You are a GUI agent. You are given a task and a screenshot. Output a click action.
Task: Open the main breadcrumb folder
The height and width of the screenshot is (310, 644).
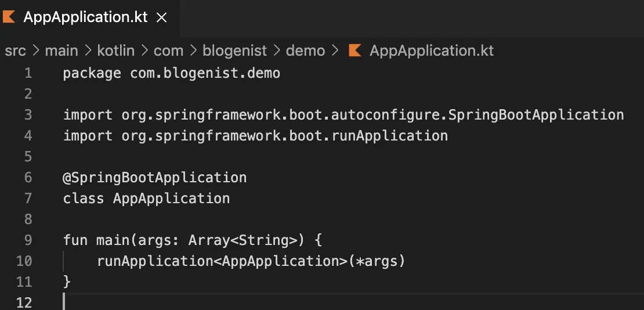(x=61, y=51)
